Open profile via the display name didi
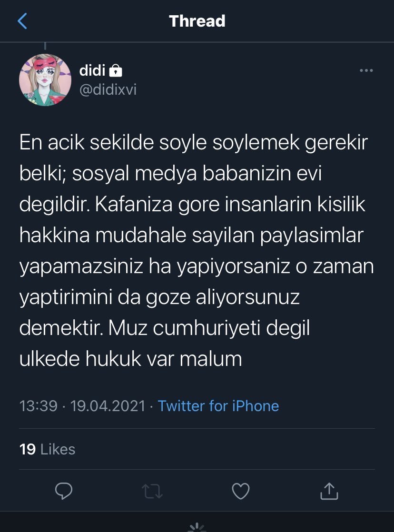This screenshot has width=394, height=532. pos(92,71)
